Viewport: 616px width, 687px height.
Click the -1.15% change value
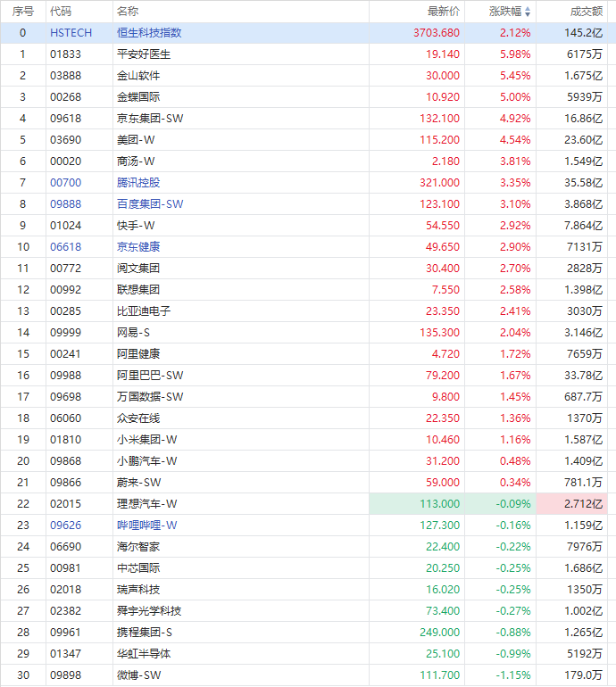513,675
